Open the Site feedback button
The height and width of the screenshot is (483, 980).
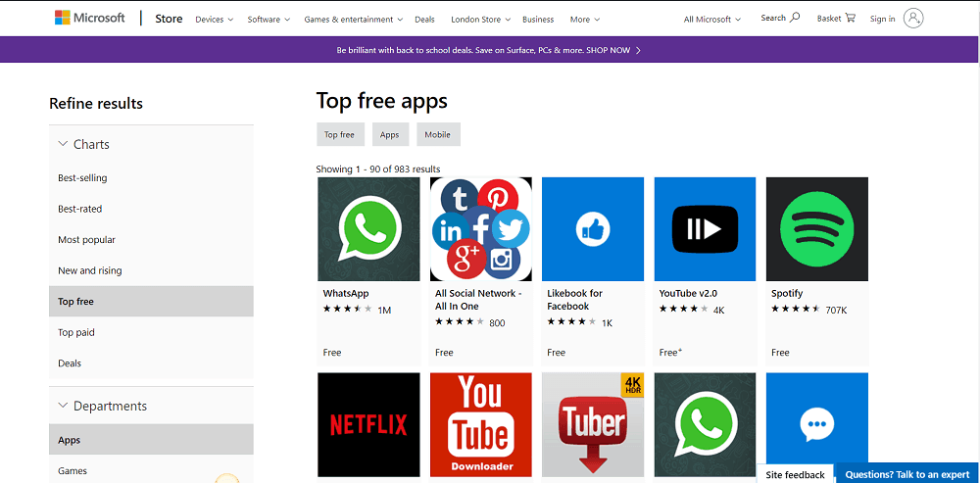coord(796,474)
